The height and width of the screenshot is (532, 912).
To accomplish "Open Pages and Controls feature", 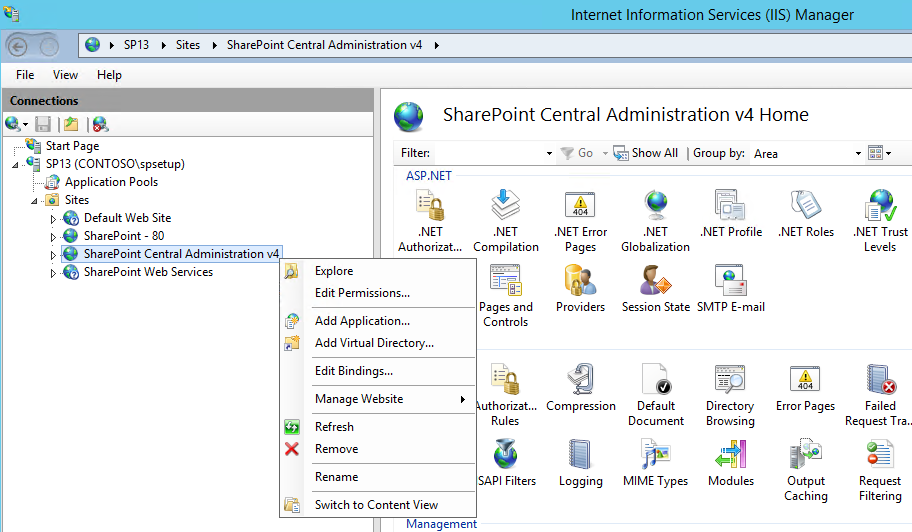I will tap(505, 297).
